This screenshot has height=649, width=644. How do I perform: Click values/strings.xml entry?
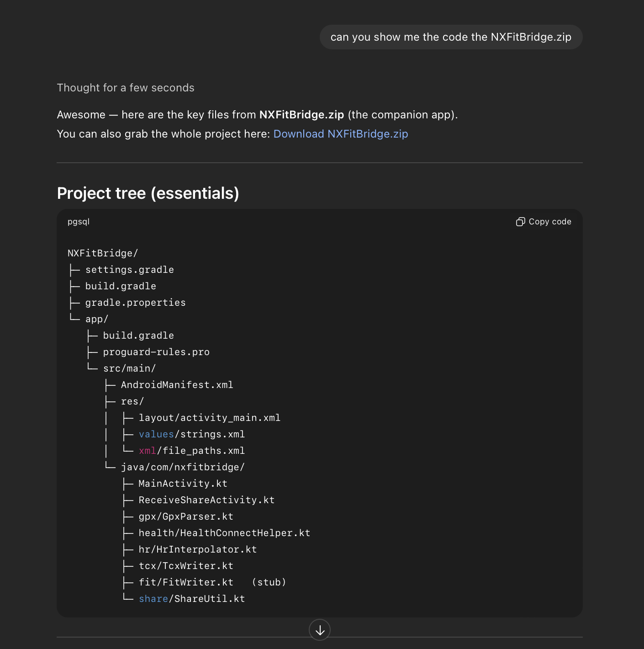191,434
